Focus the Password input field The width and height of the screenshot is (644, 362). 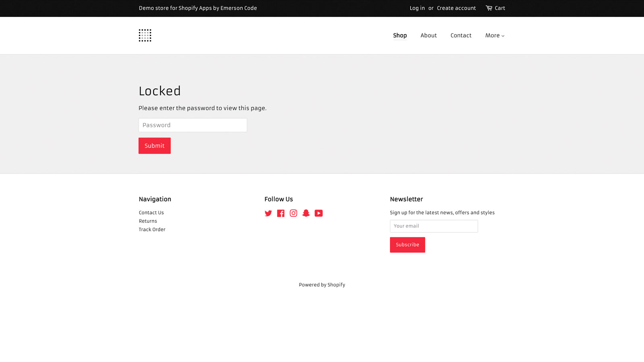[192, 125]
